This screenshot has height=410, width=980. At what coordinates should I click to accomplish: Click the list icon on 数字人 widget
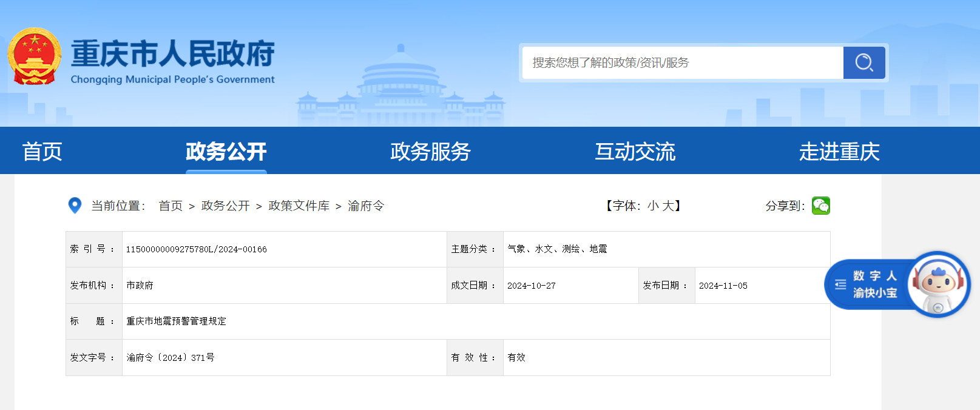point(840,284)
